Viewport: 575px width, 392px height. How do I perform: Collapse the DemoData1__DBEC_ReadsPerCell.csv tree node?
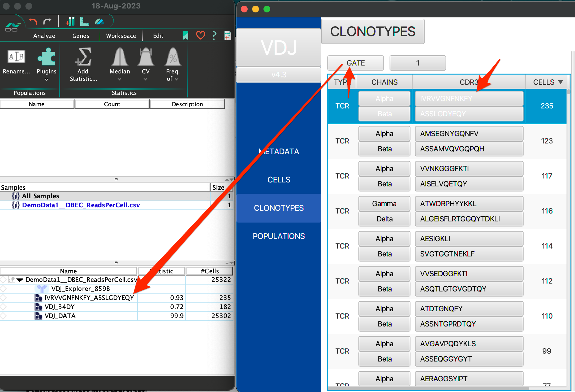click(x=20, y=280)
